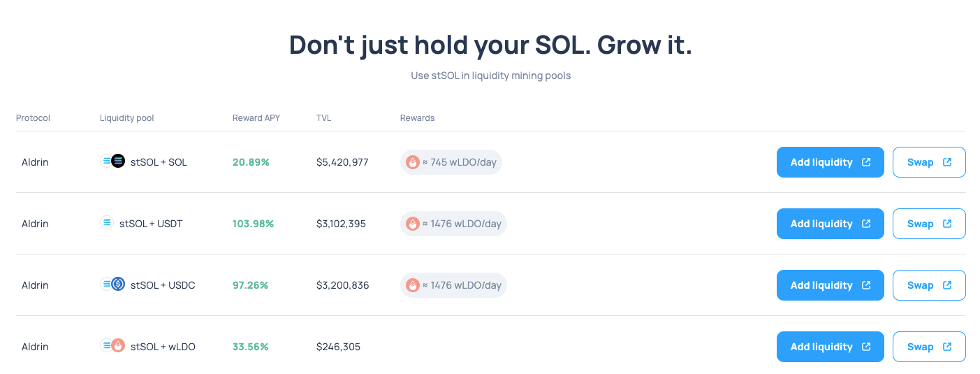Add liquidity to stSOL + SOL pool

(x=830, y=162)
